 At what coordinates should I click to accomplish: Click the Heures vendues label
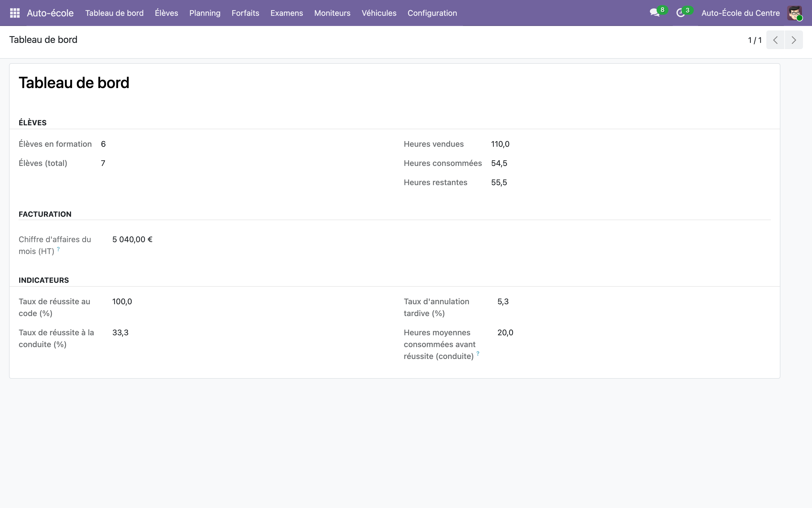[434, 144]
